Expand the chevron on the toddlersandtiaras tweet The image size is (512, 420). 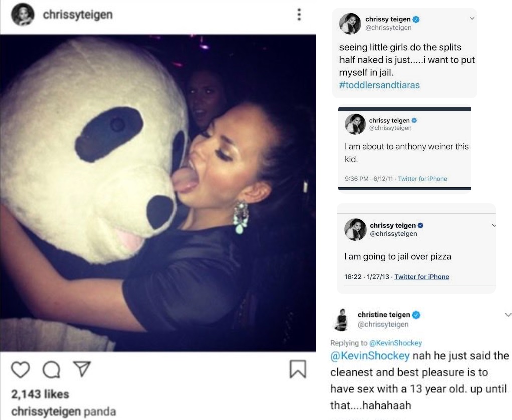pos(472,18)
